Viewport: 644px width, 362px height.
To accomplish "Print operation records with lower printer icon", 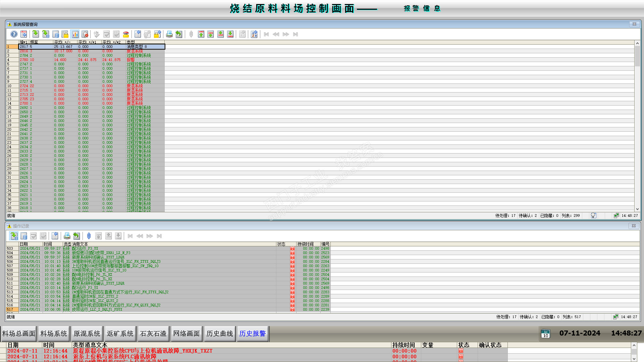I will click(x=67, y=236).
